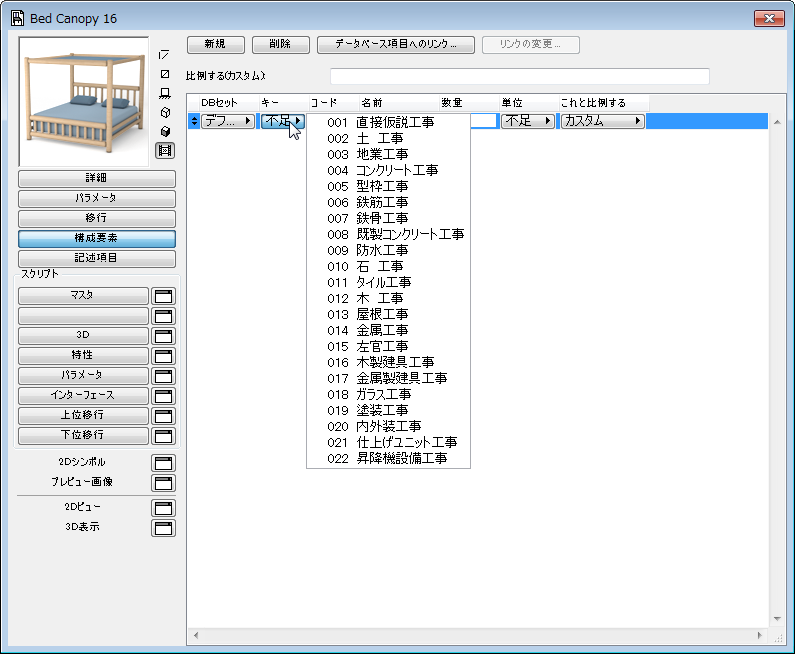Open パラメータ script window icon
This screenshot has height=654, width=795.
(x=163, y=376)
